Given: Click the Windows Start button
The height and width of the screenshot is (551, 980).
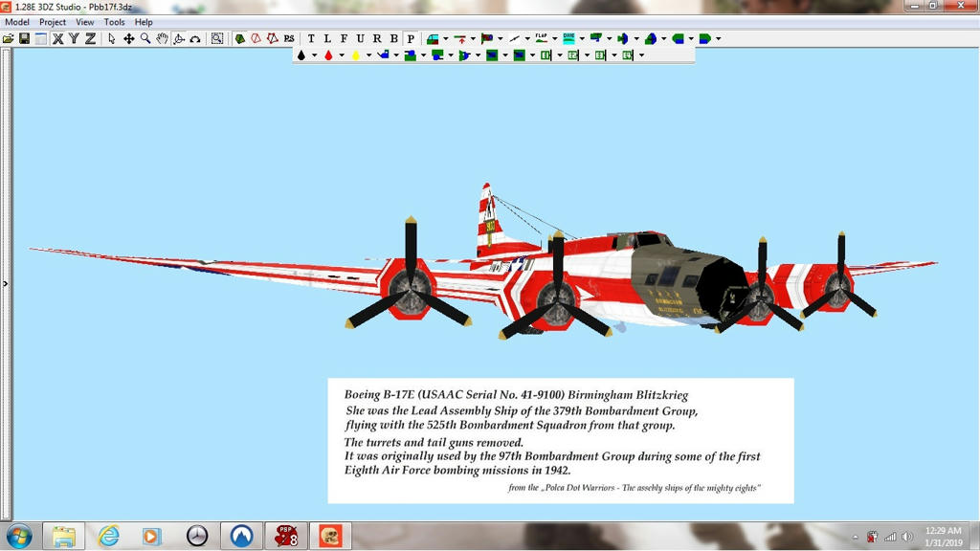Looking at the screenshot, I should click(19, 536).
